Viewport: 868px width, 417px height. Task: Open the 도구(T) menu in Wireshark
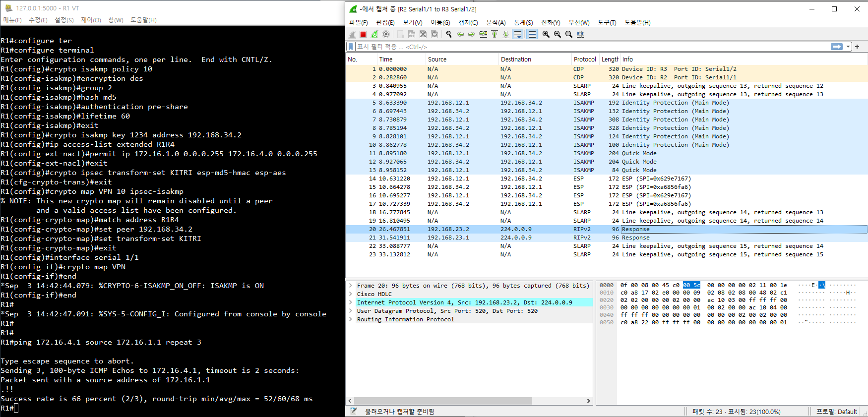pyautogui.click(x=607, y=23)
